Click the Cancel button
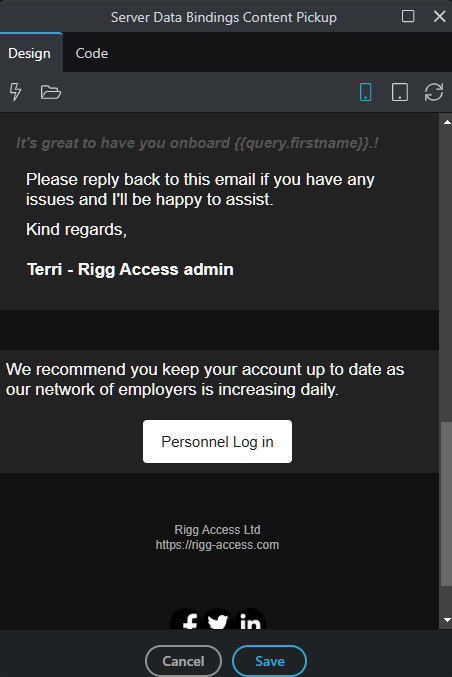The height and width of the screenshot is (677, 452). click(x=183, y=661)
